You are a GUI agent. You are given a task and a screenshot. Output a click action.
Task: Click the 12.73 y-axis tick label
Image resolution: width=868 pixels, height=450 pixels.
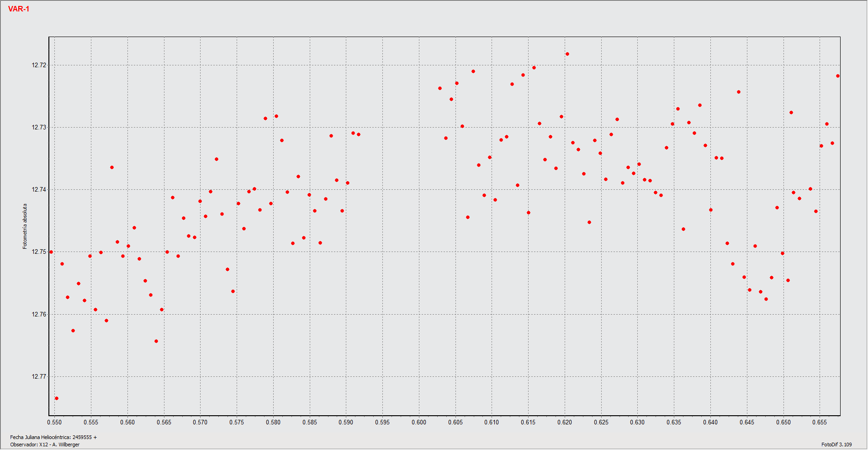(39, 128)
